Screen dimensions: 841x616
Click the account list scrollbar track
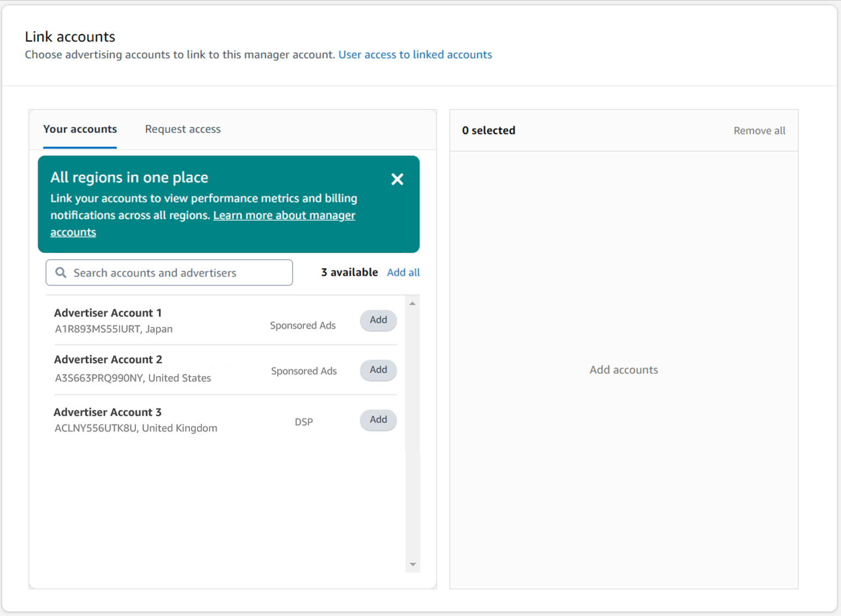pos(413,438)
